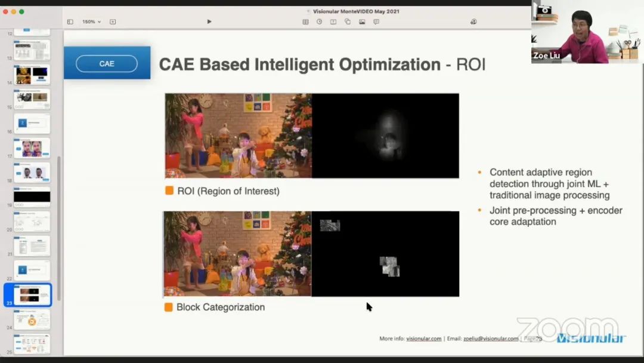
Task: Click the Collaborate icon in the toolbar
Action: tap(473, 21)
